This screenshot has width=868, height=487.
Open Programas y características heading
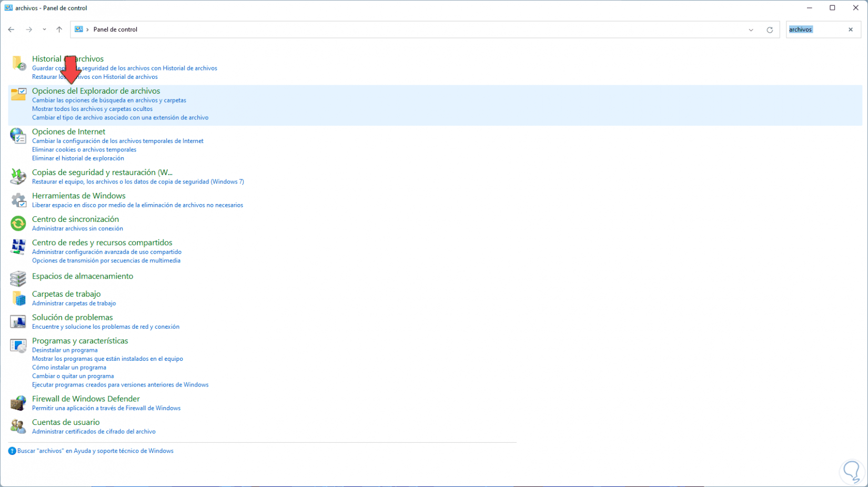pyautogui.click(x=80, y=341)
